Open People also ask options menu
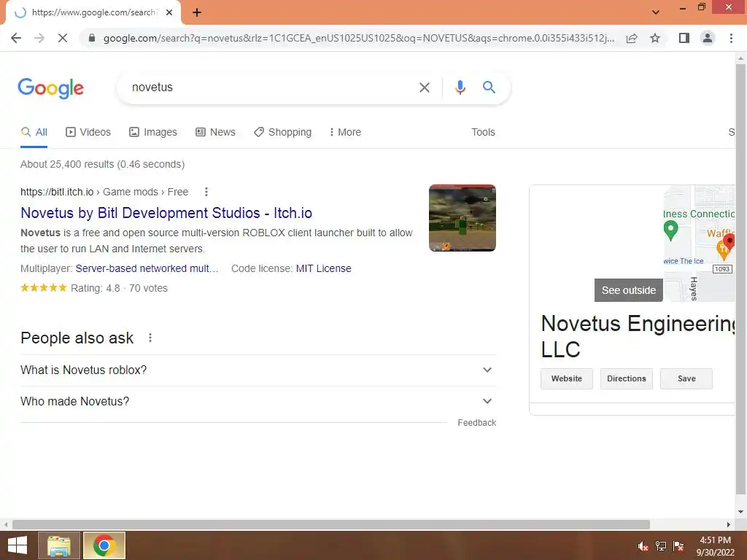 tap(150, 338)
